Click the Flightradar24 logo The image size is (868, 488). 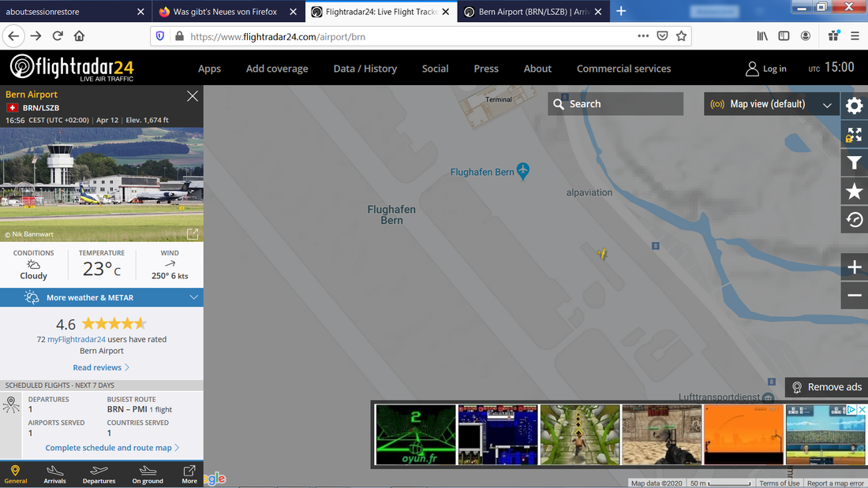[x=72, y=68]
